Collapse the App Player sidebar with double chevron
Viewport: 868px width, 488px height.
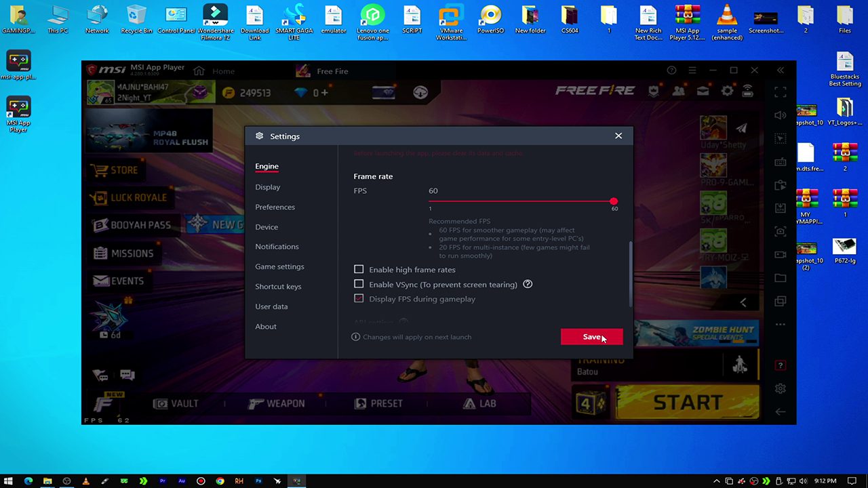(x=781, y=70)
